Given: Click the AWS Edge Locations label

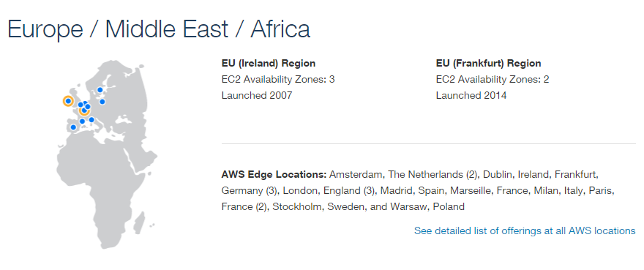Looking at the screenshot, I should [x=274, y=174].
